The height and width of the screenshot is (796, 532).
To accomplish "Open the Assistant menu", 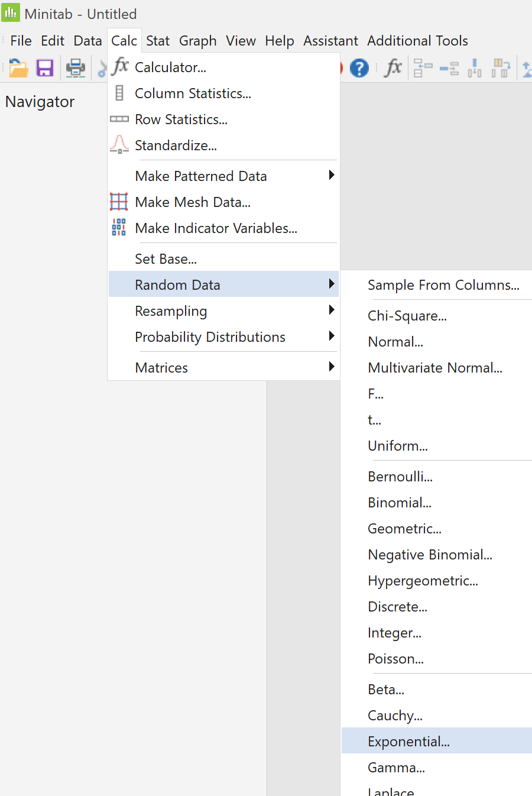I will pos(331,41).
